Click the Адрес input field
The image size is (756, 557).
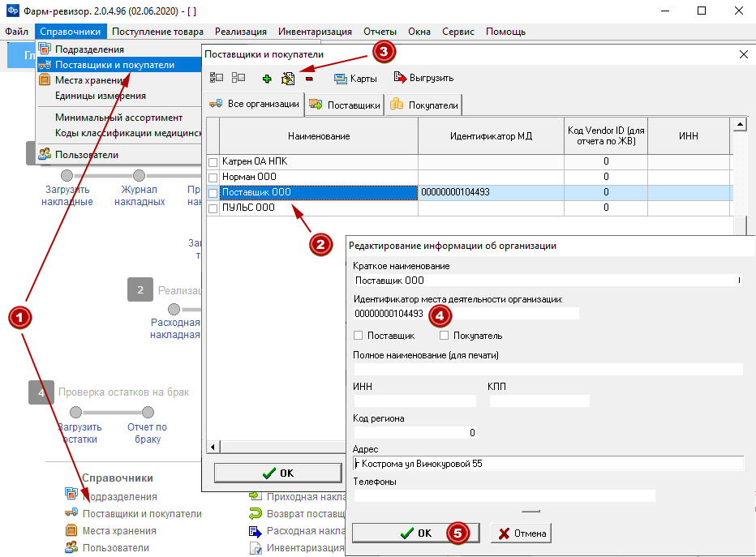coord(548,464)
